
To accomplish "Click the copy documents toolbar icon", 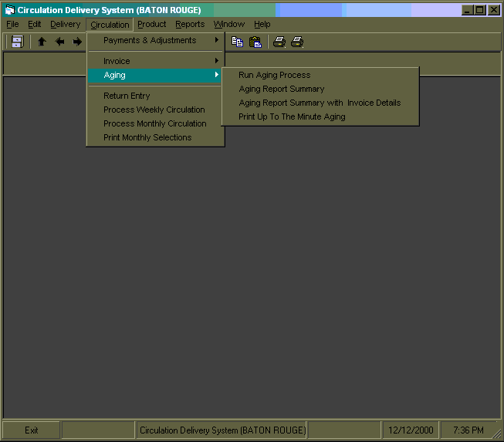I will point(237,42).
